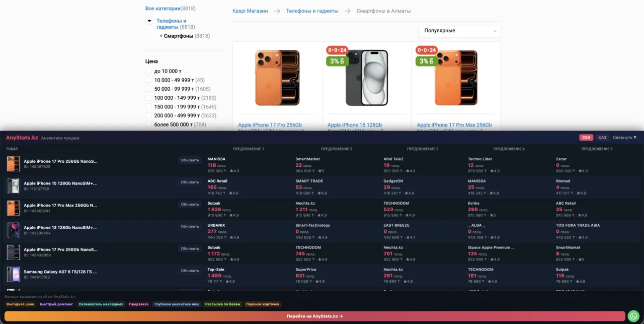Viewport: 644px width, 324px height.
Task: Check the "до 10 000 т" price filter
Action: tap(148, 72)
